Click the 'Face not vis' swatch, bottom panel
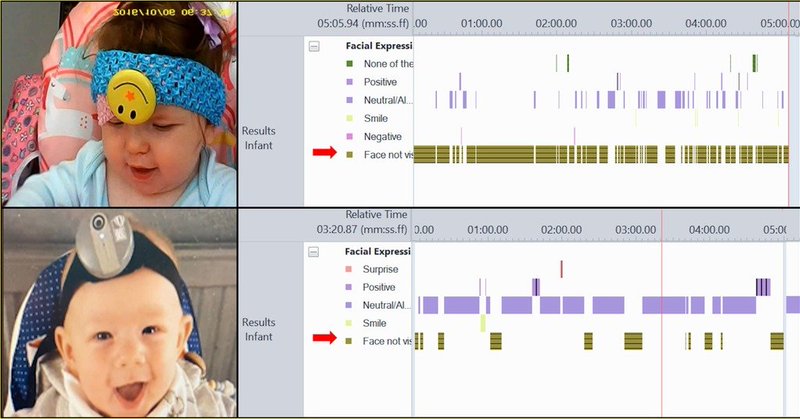The width and height of the screenshot is (800, 419). [x=348, y=341]
